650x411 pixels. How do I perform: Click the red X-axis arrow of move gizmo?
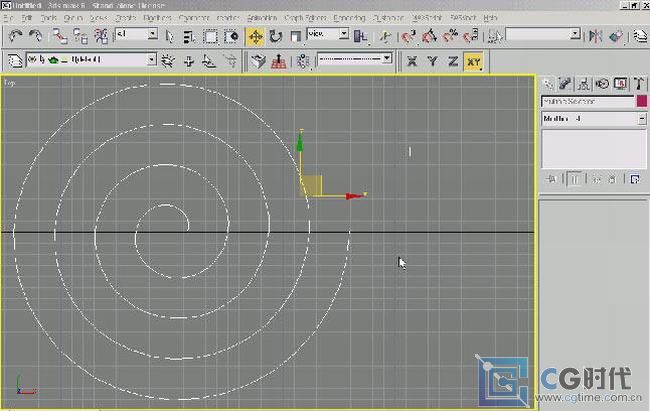tap(354, 196)
